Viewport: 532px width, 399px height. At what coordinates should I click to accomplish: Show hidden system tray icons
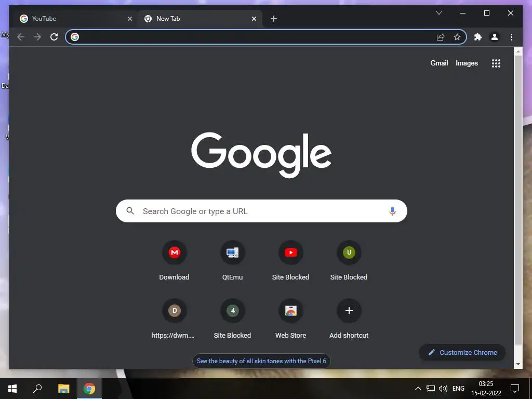pos(418,389)
